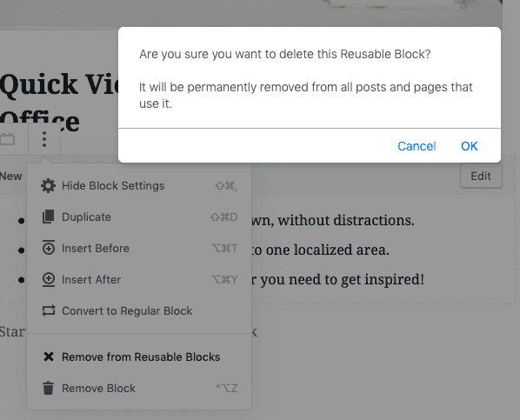Choose Convert to Regular Block
The height and width of the screenshot is (420, 520).
coord(139,310)
